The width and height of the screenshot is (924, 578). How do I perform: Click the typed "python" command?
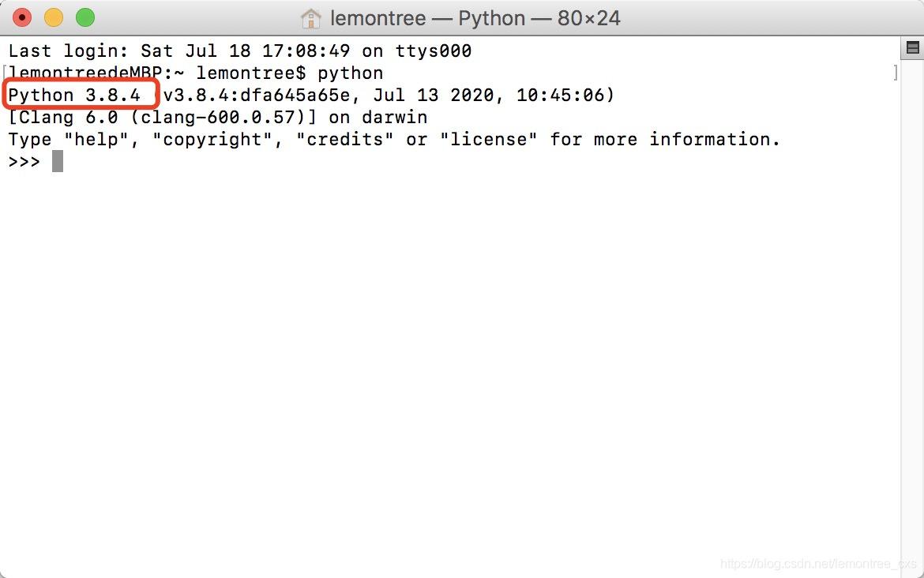tap(350, 73)
